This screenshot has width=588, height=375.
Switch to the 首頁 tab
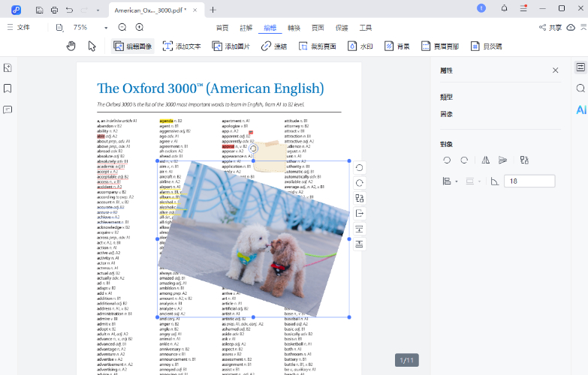pyautogui.click(x=222, y=28)
